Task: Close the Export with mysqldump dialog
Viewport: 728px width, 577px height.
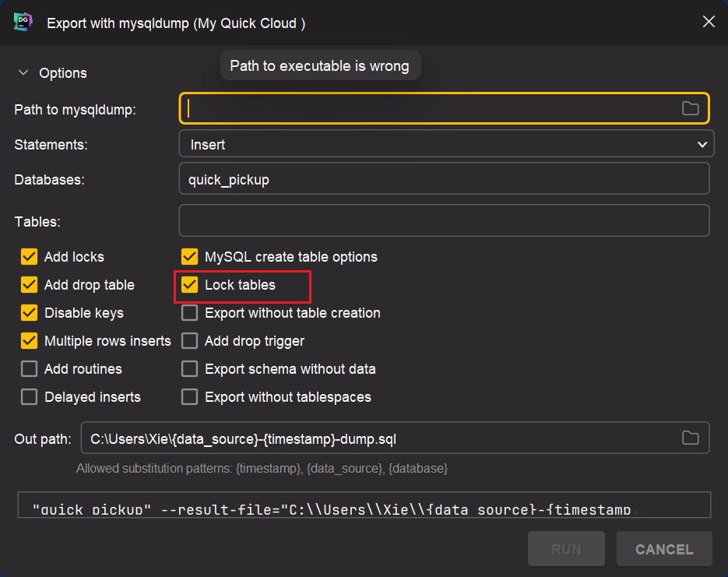Action: (x=709, y=21)
